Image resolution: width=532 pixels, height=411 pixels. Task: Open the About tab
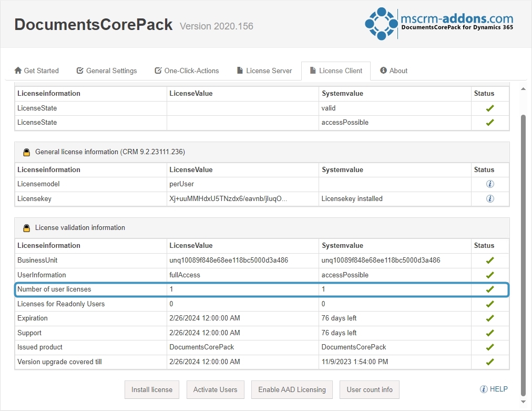(x=394, y=71)
